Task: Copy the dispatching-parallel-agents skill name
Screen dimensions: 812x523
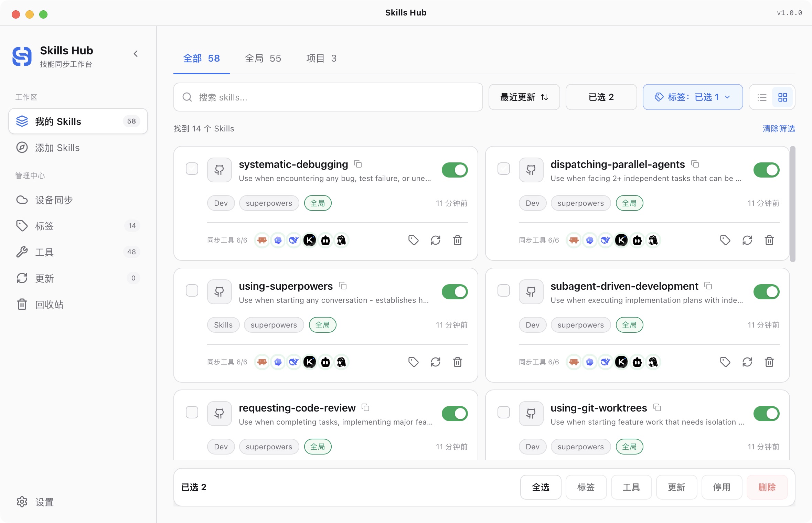Action: pyautogui.click(x=695, y=164)
